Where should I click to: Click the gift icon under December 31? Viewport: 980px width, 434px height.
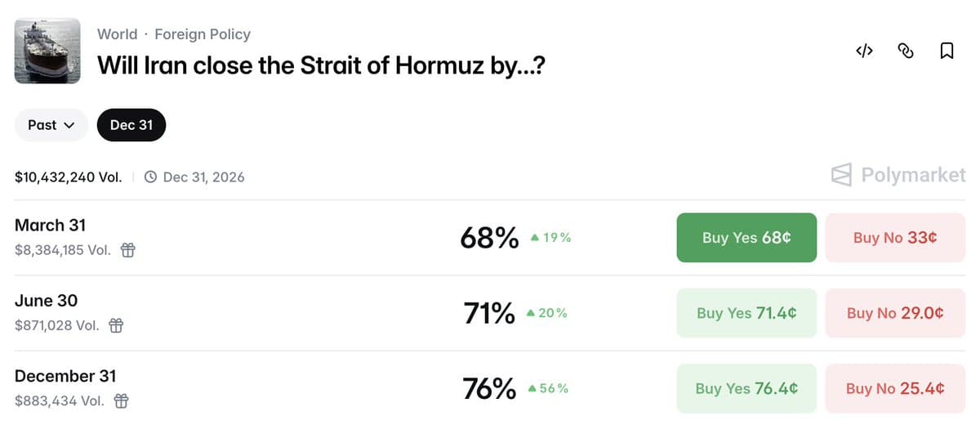click(x=121, y=400)
